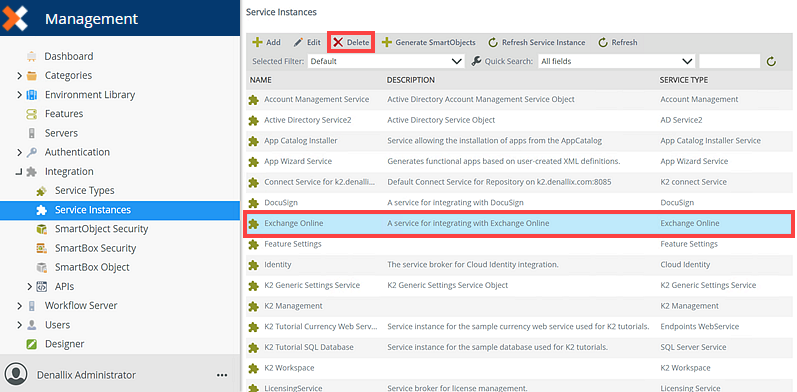The image size is (797, 392).
Task: Select SmartObject Security in sidebar
Action: (101, 229)
